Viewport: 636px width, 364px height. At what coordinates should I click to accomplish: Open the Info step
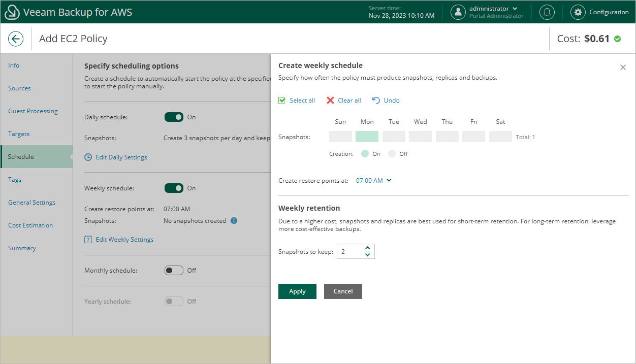coord(37,65)
